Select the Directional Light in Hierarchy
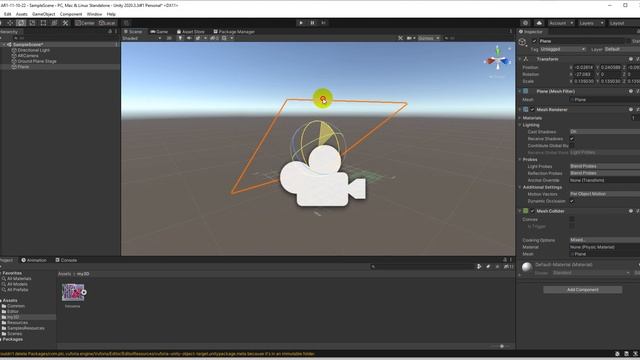The height and width of the screenshot is (360, 640). click(x=33, y=50)
